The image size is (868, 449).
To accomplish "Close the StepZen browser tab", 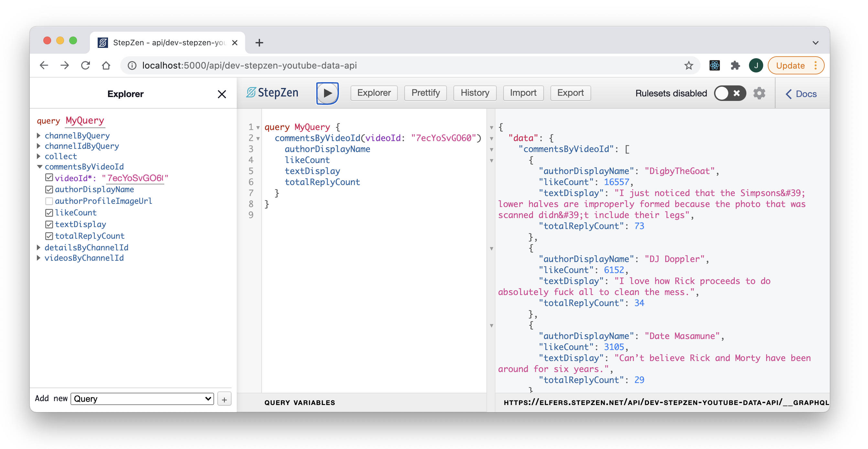I will click(x=235, y=42).
